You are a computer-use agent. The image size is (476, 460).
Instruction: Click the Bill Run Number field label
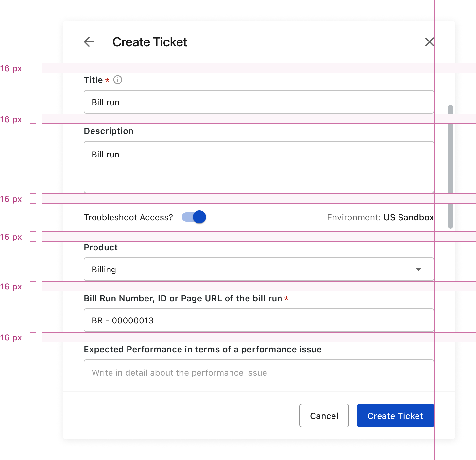click(x=183, y=298)
